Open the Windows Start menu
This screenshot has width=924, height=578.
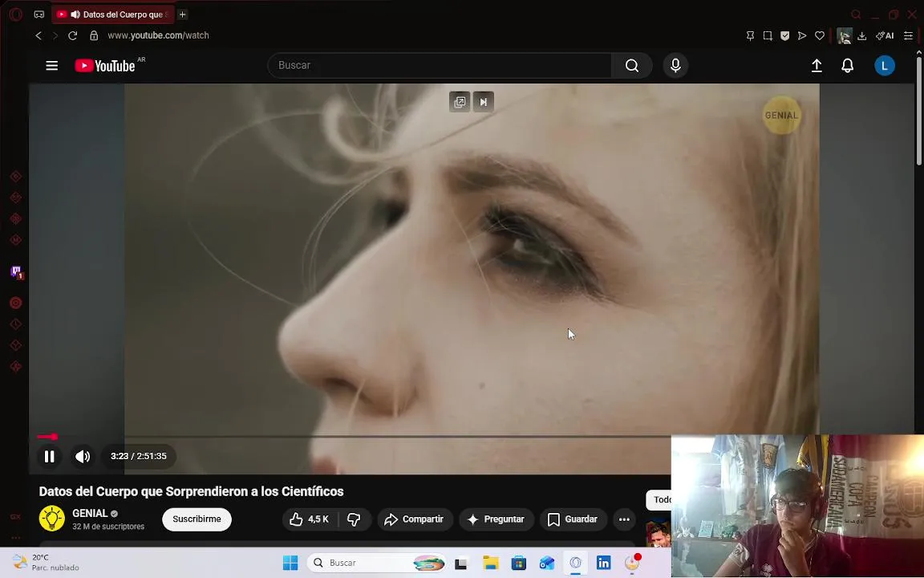(290, 563)
